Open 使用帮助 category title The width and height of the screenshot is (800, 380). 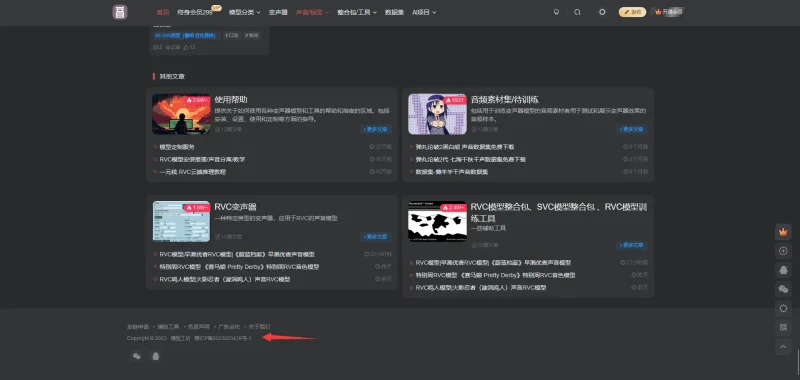[x=231, y=99]
